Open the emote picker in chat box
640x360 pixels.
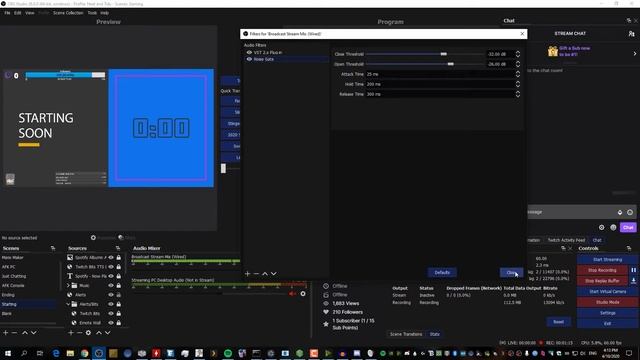tap(630, 212)
